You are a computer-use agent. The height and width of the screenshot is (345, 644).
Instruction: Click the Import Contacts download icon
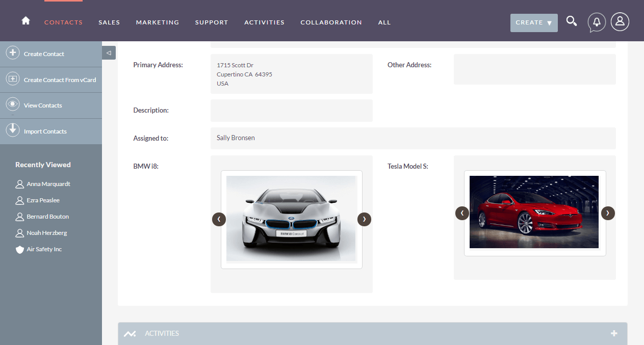[13, 130]
